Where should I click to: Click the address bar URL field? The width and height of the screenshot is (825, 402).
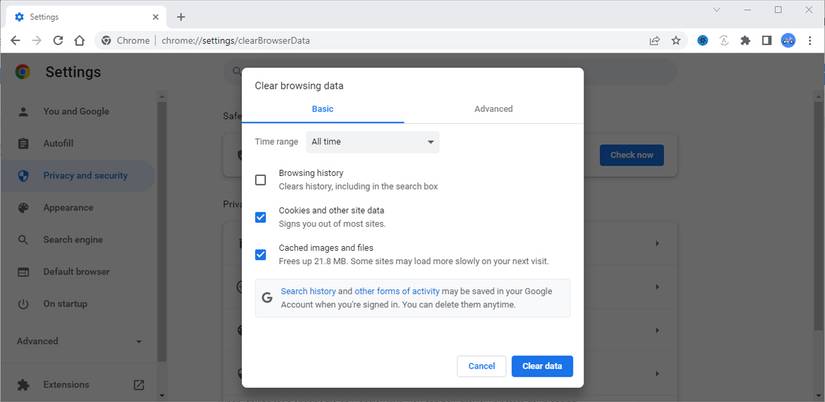[x=400, y=41]
